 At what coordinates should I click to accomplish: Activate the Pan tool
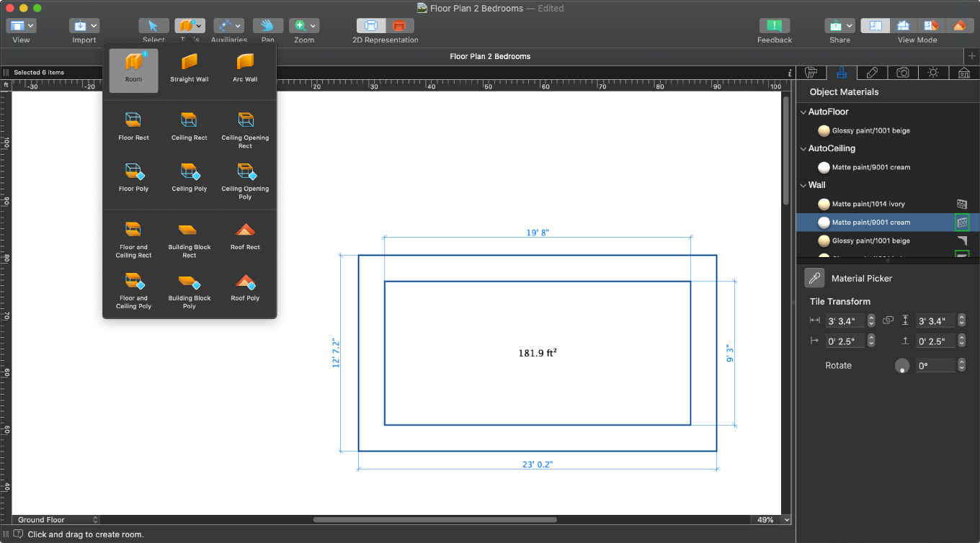(x=267, y=25)
